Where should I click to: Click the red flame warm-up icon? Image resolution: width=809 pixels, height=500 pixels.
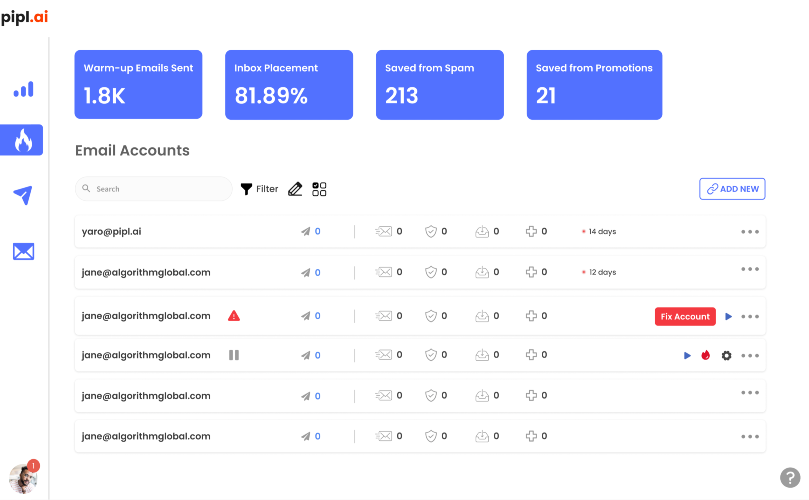[705, 355]
